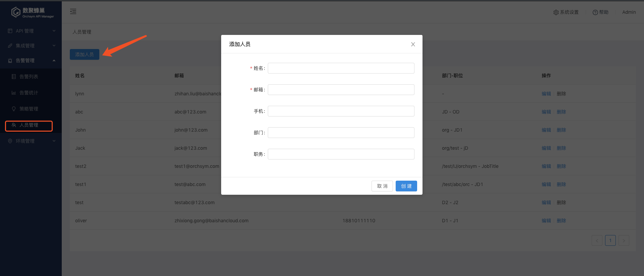Open 告警列表 in the sidebar
The width and height of the screenshot is (644, 276).
29,77
